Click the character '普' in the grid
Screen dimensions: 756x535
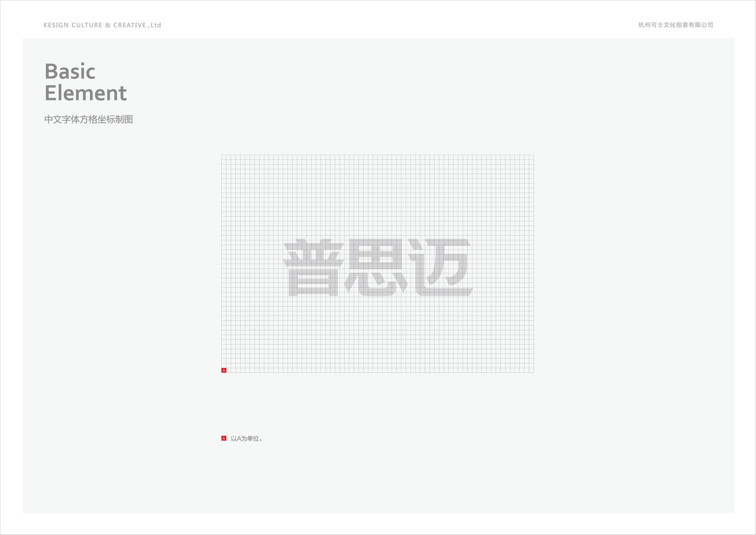pos(313,267)
